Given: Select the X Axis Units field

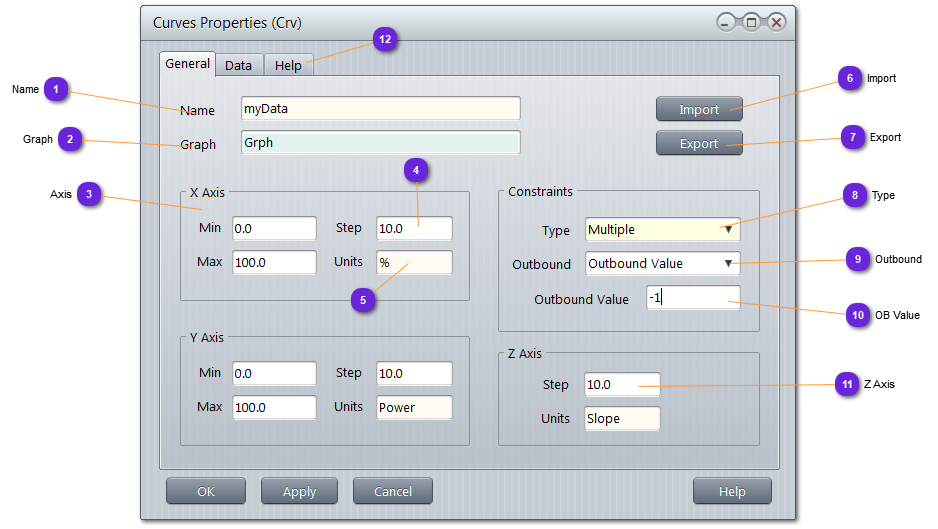Looking at the screenshot, I should point(414,263).
